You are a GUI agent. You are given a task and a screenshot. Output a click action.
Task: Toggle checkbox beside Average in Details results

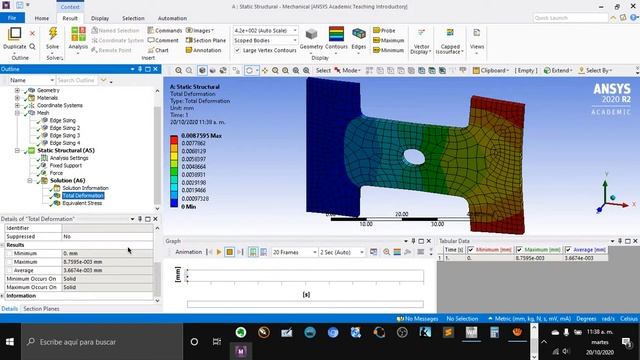pos(9,271)
